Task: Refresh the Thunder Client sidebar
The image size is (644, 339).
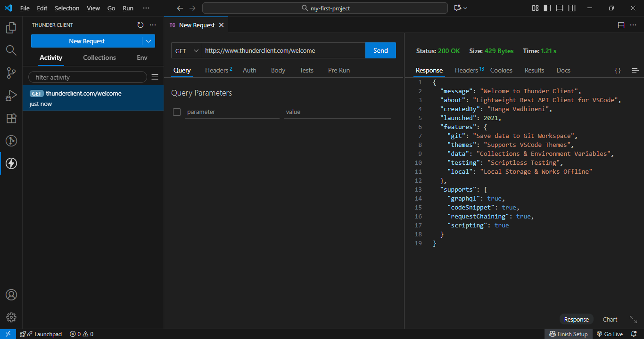Action: pos(140,25)
